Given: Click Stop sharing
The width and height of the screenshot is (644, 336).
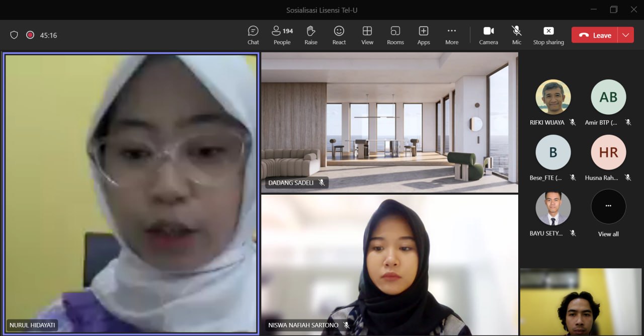Looking at the screenshot, I should pyautogui.click(x=548, y=35).
